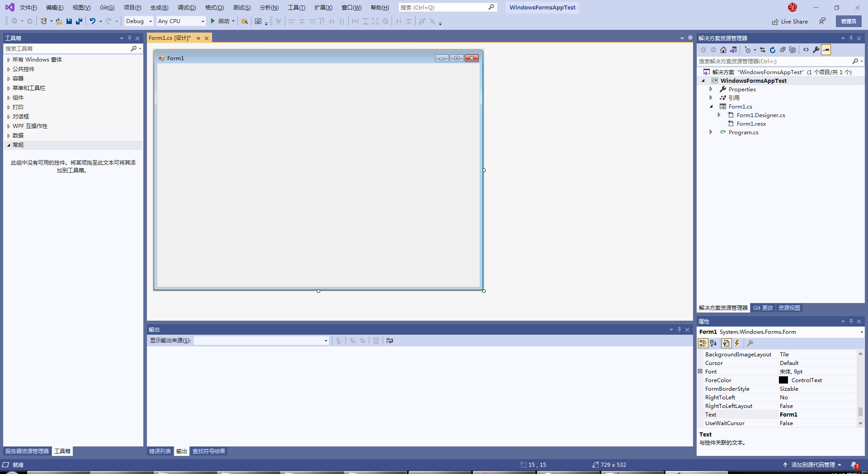Open the 文件(F) menu
This screenshot has height=474, width=868.
pos(28,8)
